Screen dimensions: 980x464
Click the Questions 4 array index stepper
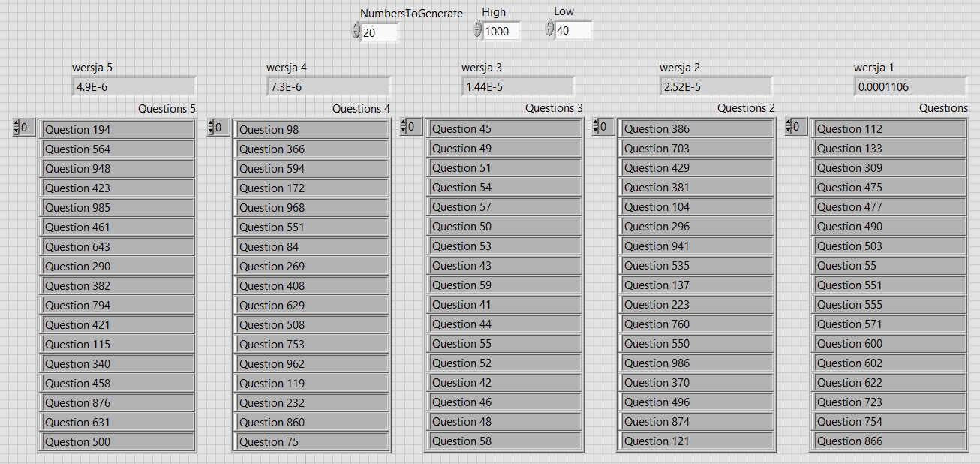tap(210, 128)
